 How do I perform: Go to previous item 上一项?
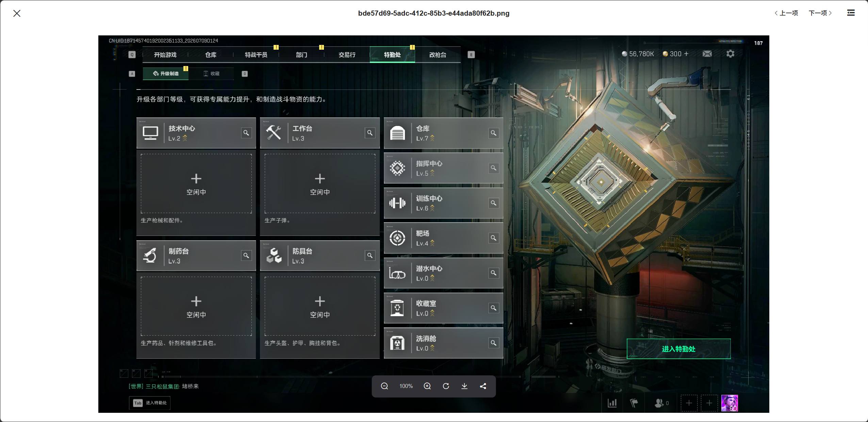click(786, 13)
